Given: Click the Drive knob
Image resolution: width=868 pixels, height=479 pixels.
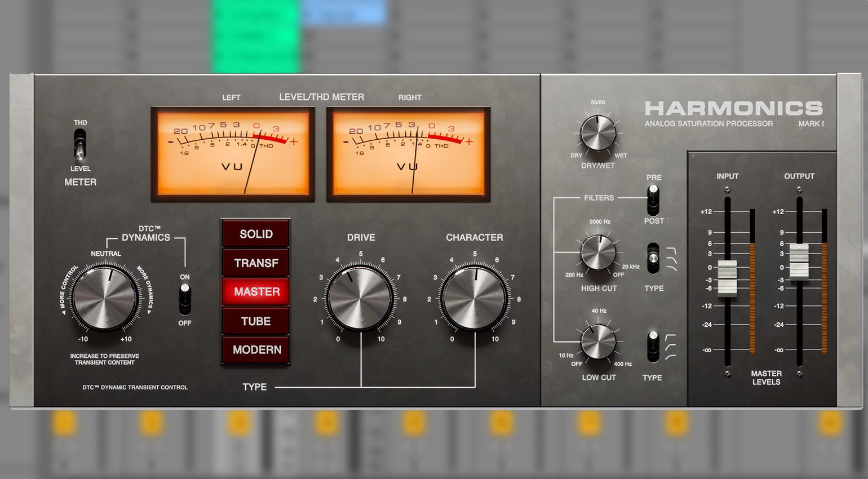Looking at the screenshot, I should [x=360, y=297].
